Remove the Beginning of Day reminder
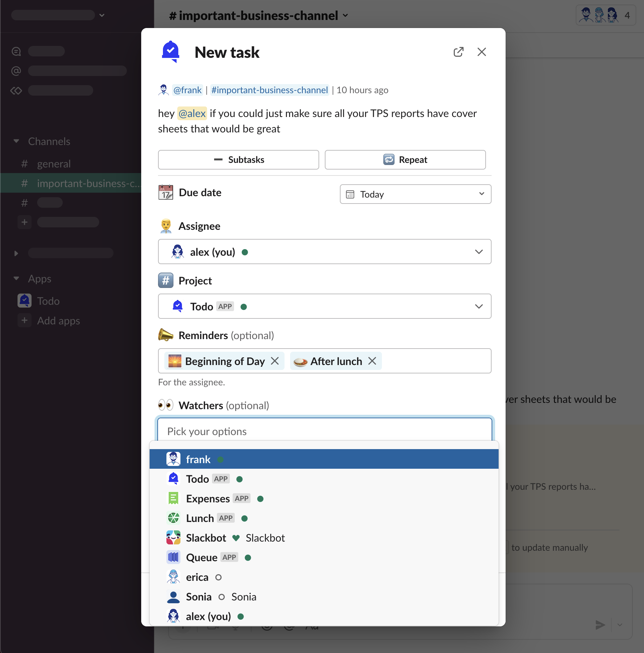 (275, 361)
